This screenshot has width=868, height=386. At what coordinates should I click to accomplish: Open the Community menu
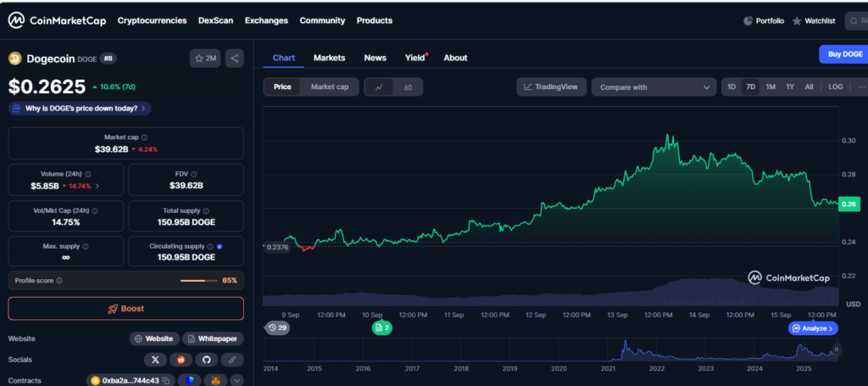(x=322, y=20)
